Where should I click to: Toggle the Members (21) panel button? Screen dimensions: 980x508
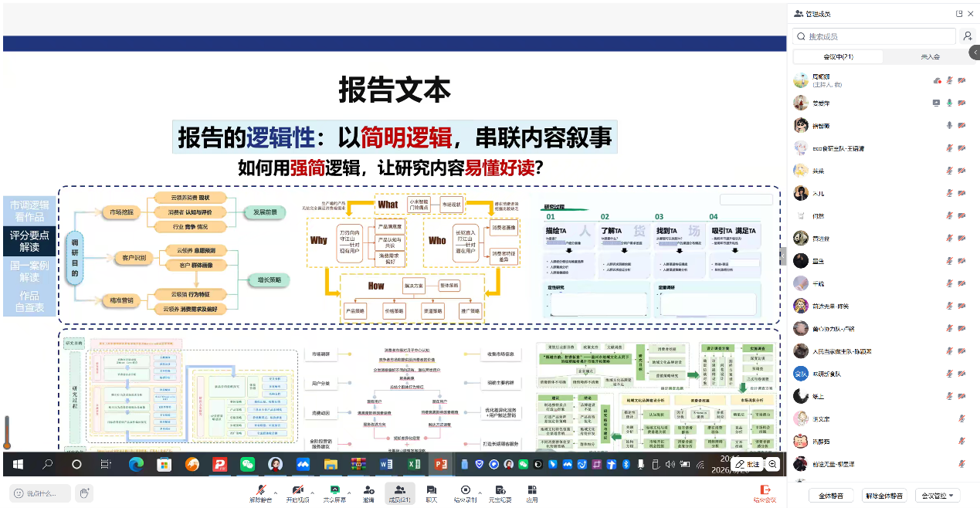[x=399, y=493]
